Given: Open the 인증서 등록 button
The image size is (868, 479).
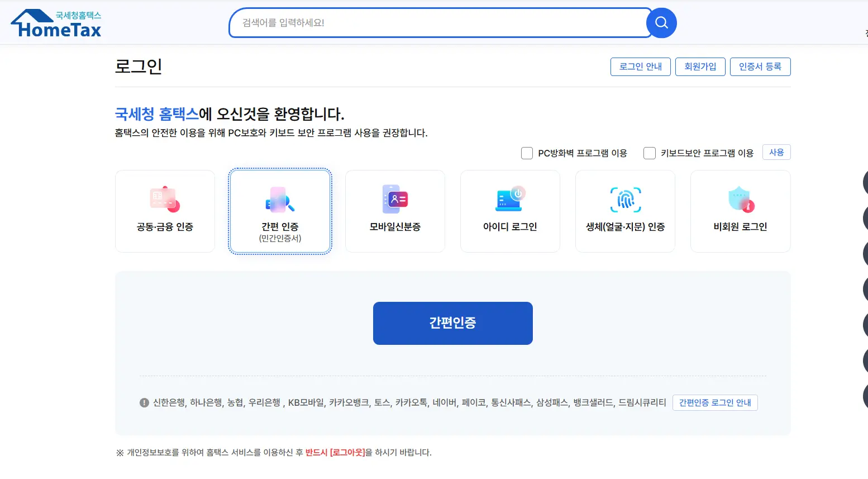Looking at the screenshot, I should [760, 67].
